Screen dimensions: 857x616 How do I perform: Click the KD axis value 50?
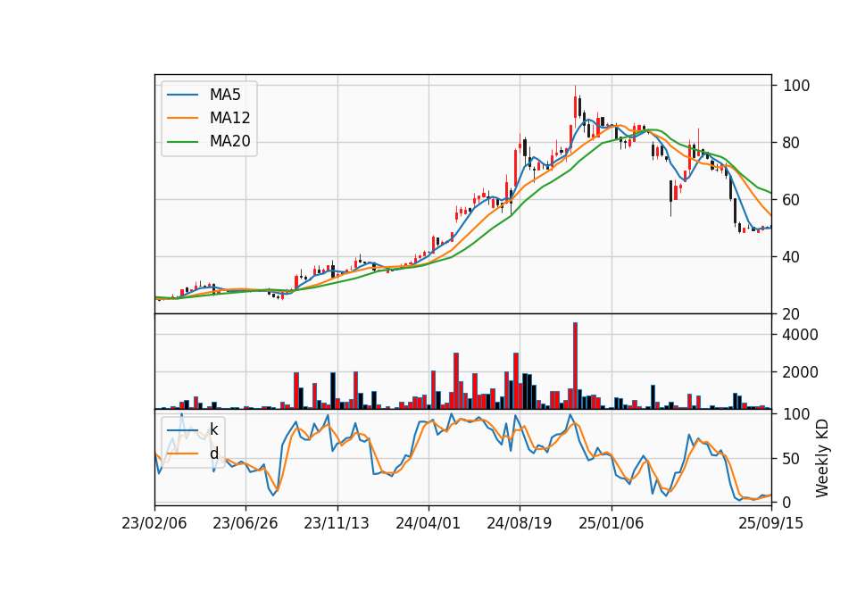coord(792,459)
